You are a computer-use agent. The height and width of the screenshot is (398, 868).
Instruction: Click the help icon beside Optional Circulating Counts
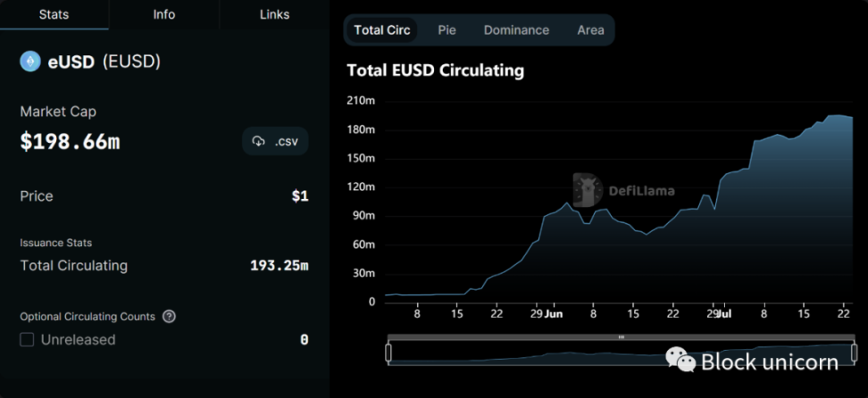[169, 316]
